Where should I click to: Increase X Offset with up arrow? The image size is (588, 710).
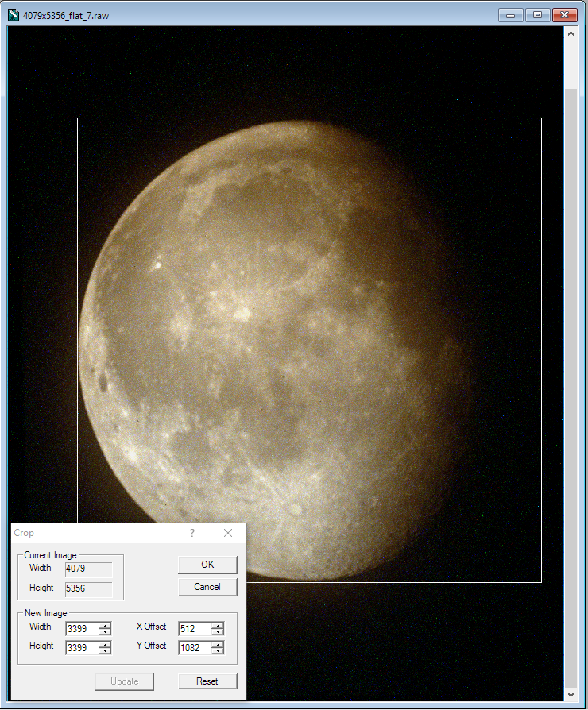click(218, 625)
